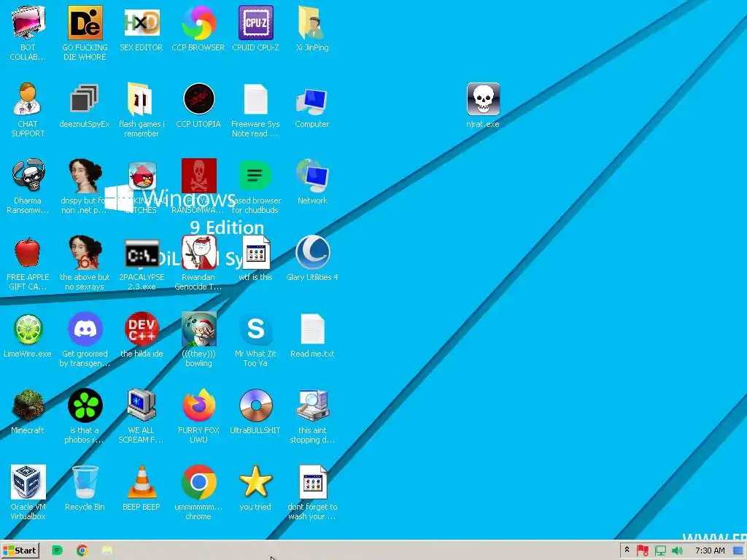This screenshot has height=560, width=747.
Task: Show hidden tray icons
Action: coord(627,551)
